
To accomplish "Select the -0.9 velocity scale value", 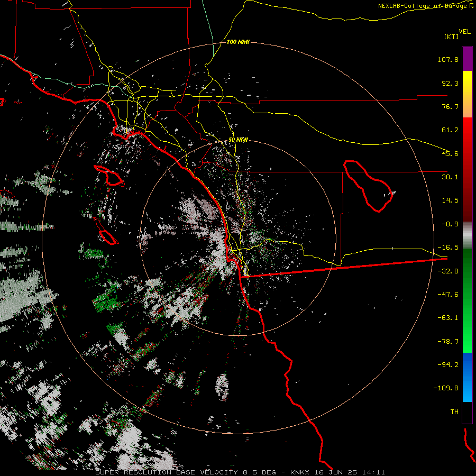I will click(450, 224).
